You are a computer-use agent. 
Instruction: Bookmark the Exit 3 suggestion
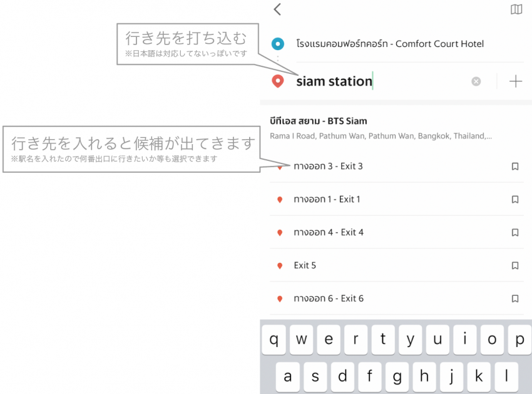[515, 167]
